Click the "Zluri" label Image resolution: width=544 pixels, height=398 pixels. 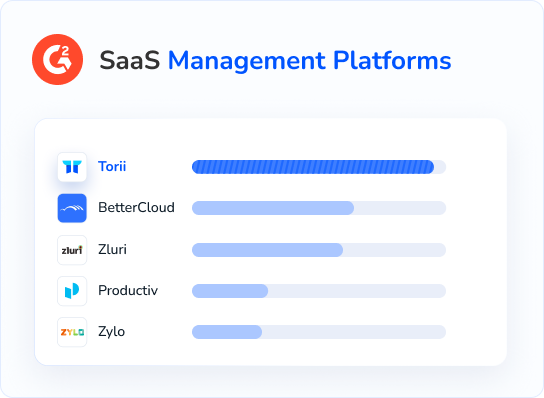[112, 249]
